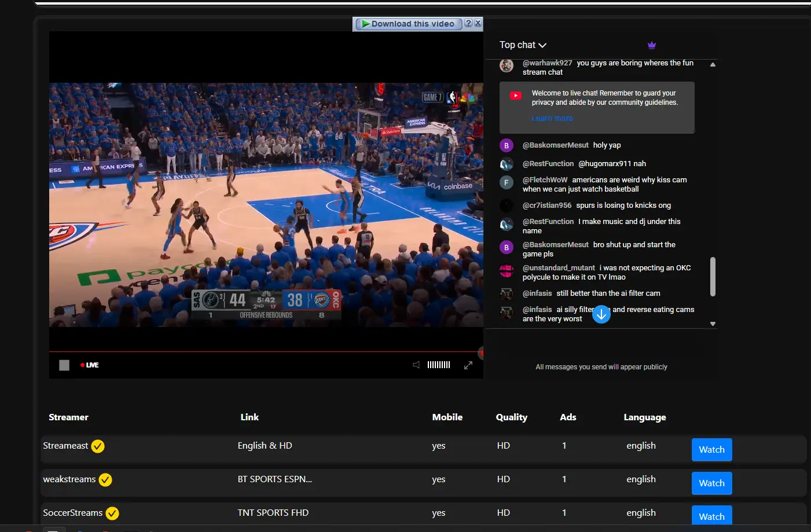Stop the live video playback

(x=64, y=365)
